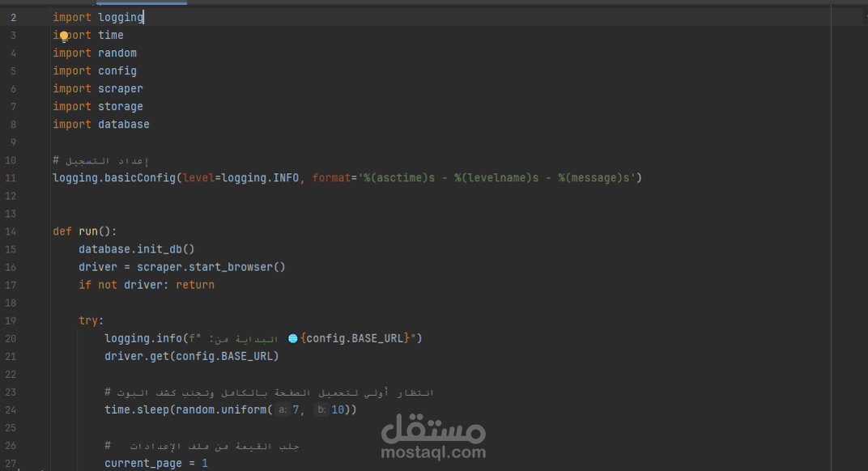Click the 'def' keyword on line 14
868x471 pixels.
click(62, 231)
